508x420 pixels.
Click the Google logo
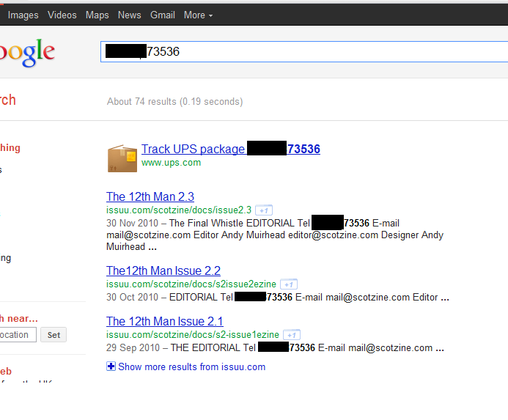point(27,52)
